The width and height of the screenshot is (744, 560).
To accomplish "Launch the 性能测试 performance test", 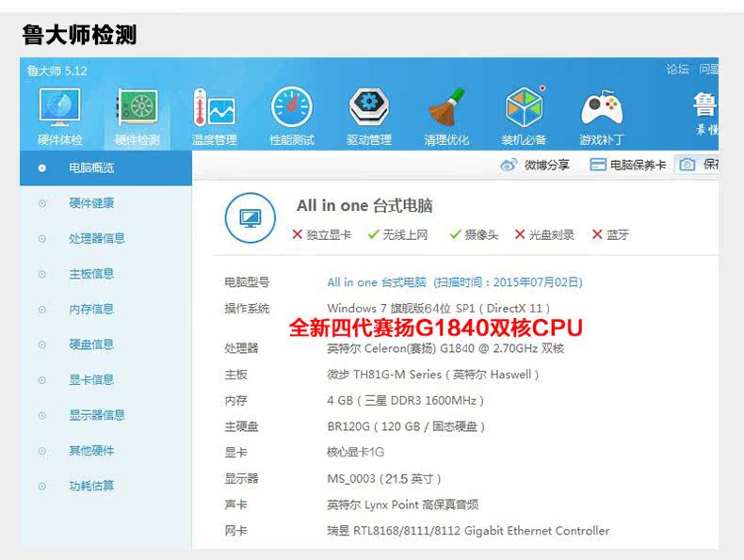I will pyautogui.click(x=291, y=106).
